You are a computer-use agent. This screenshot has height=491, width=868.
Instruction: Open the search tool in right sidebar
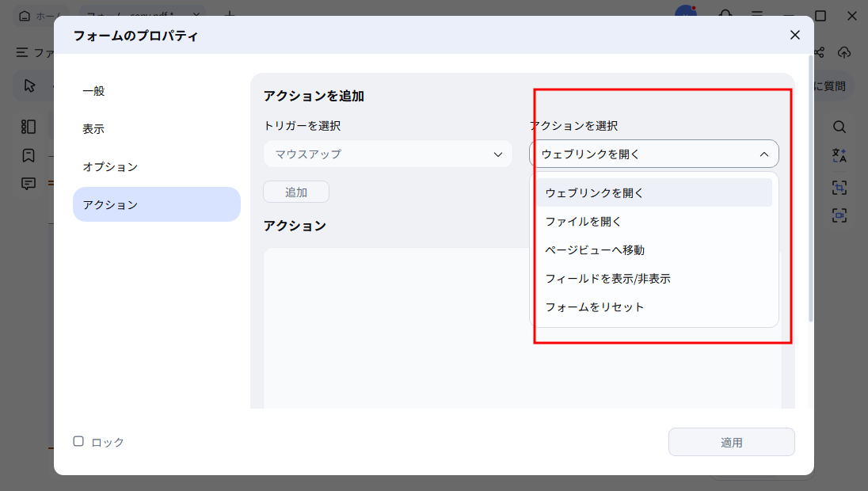coord(839,126)
